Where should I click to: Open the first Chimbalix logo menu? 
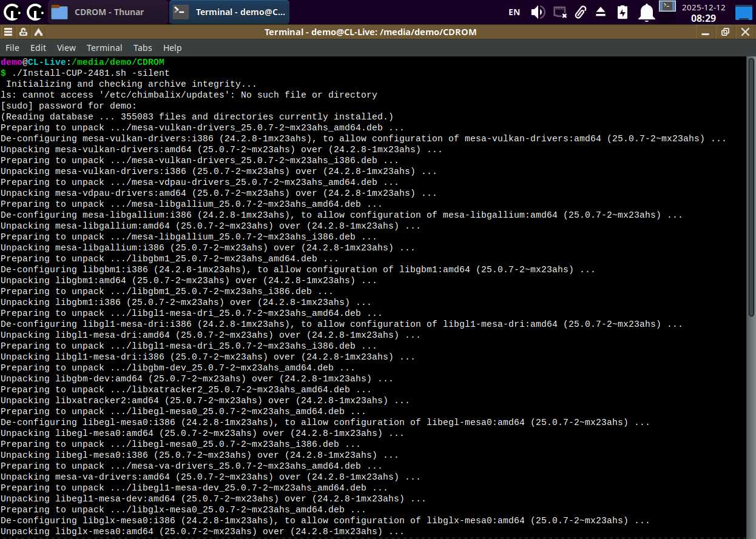click(x=12, y=12)
